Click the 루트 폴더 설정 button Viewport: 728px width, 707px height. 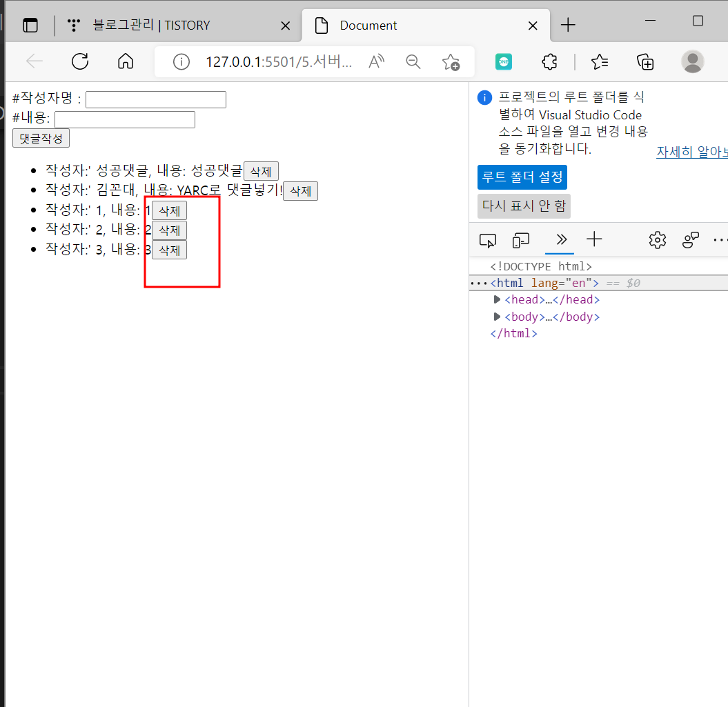click(522, 177)
